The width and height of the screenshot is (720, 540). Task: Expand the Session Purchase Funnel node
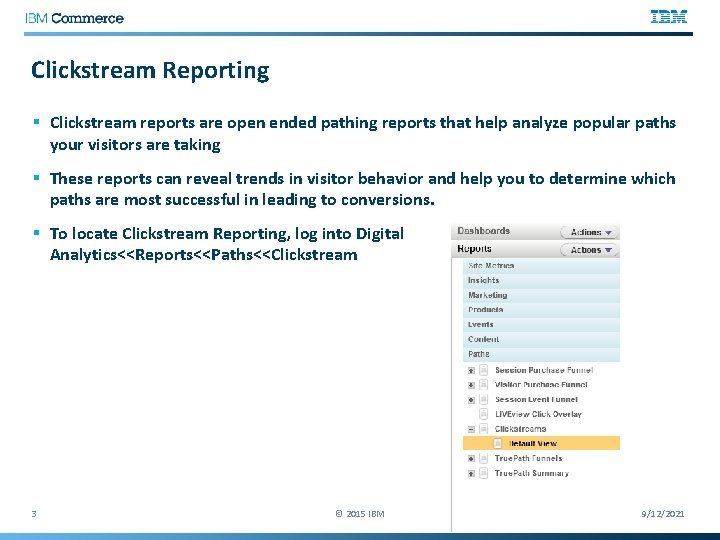[471, 370]
